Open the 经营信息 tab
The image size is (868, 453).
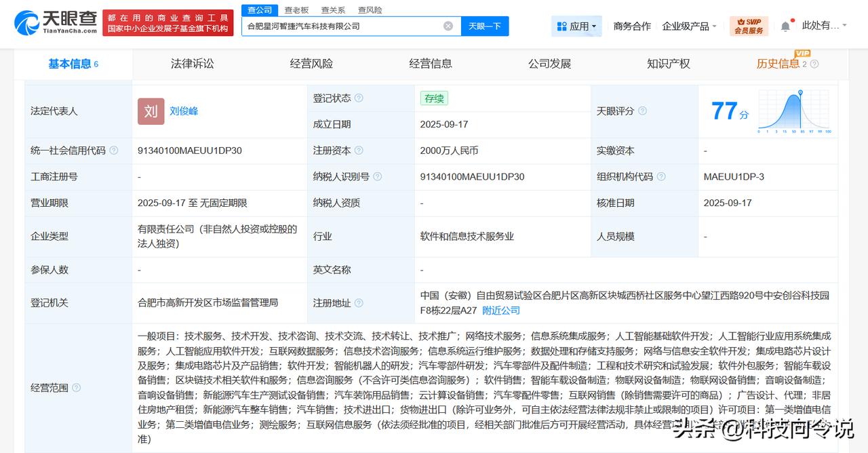[x=431, y=64]
